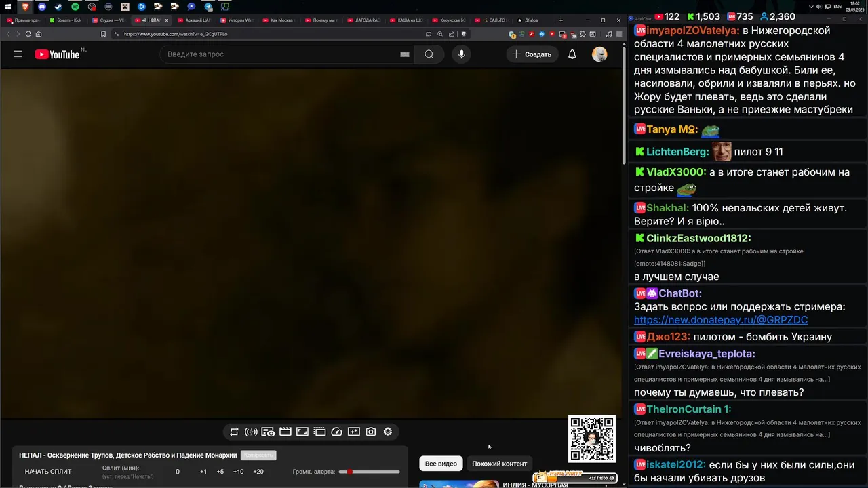Open the browser new tab plus
The image size is (868, 488).
(561, 20)
